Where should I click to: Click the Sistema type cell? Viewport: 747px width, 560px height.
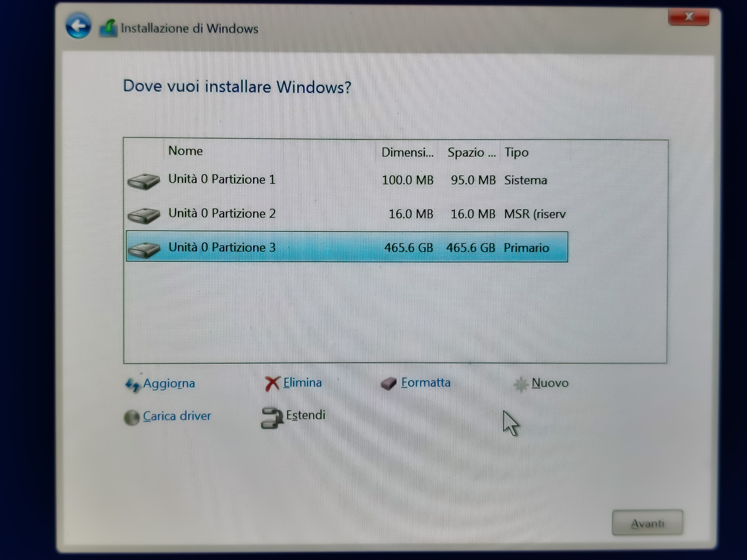coord(526,180)
